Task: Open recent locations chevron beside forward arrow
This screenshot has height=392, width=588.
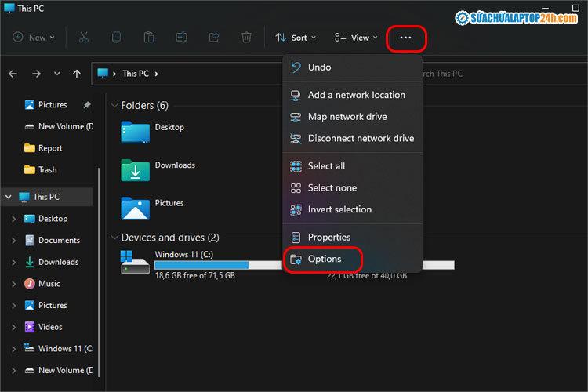Action: coord(57,74)
